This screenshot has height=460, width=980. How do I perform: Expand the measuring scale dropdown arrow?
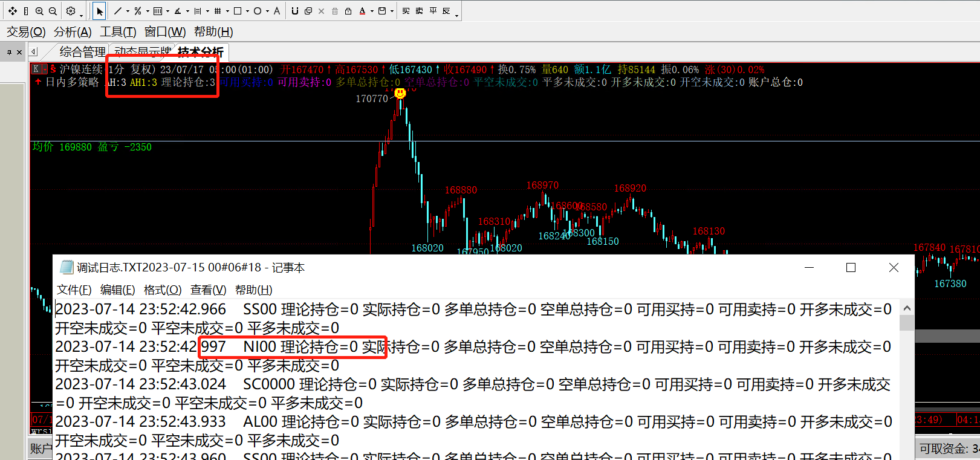pos(207,11)
